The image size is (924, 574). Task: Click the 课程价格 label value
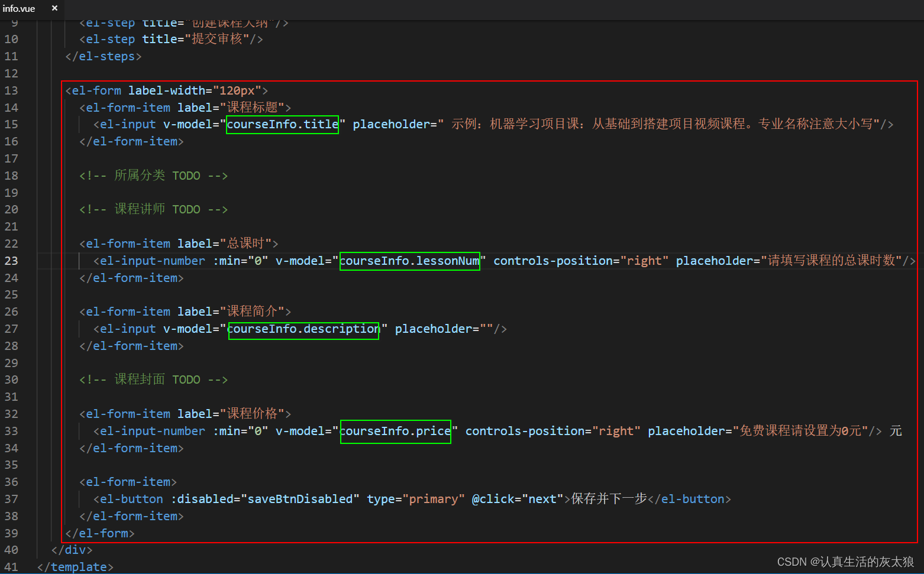[x=253, y=413]
